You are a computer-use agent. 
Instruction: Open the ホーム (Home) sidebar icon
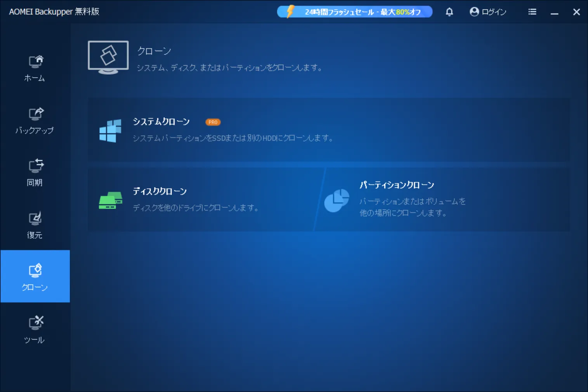tap(35, 62)
